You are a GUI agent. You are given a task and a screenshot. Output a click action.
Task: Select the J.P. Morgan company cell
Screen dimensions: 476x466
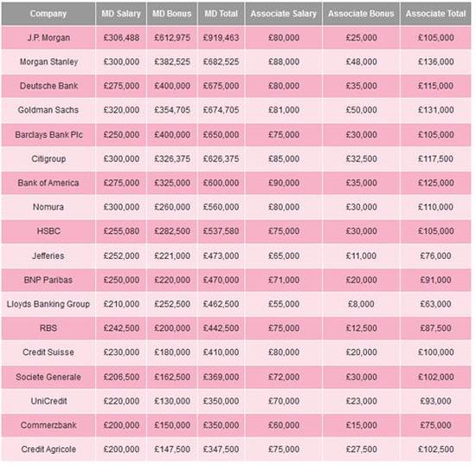(x=48, y=37)
